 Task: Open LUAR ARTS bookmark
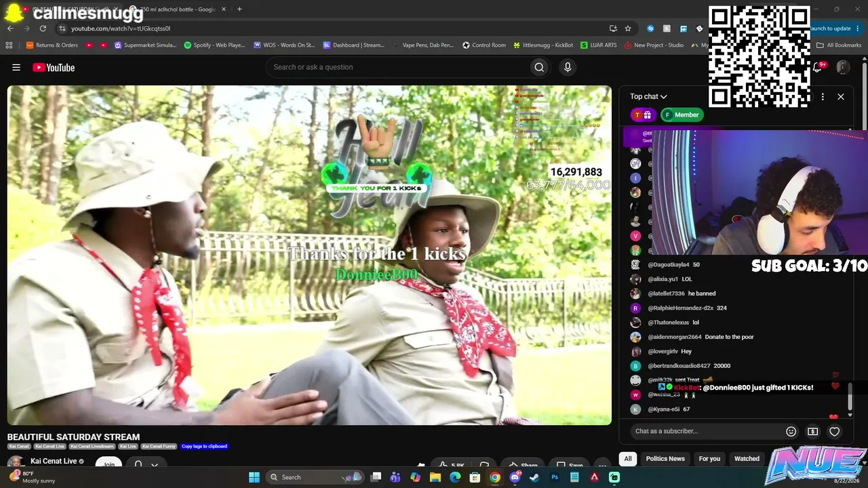click(x=598, y=45)
